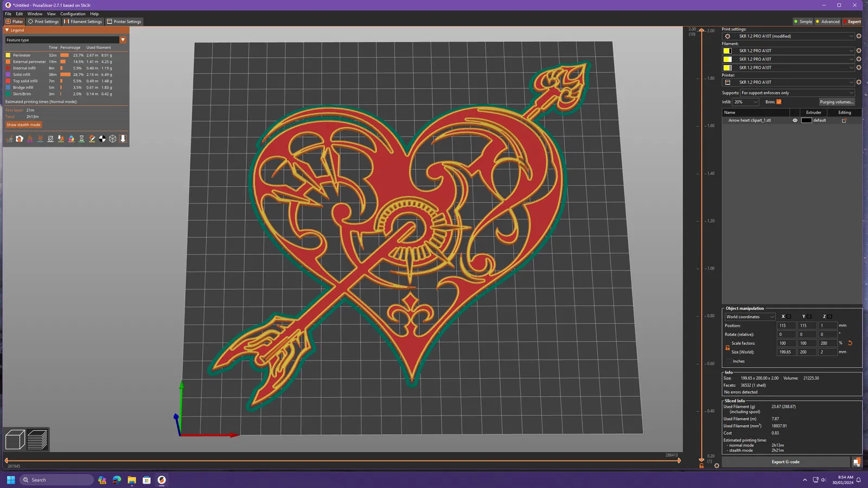Viewport: 868px width, 488px height.
Task: Toggle Pause prints hourglass icon
Action: (81, 139)
